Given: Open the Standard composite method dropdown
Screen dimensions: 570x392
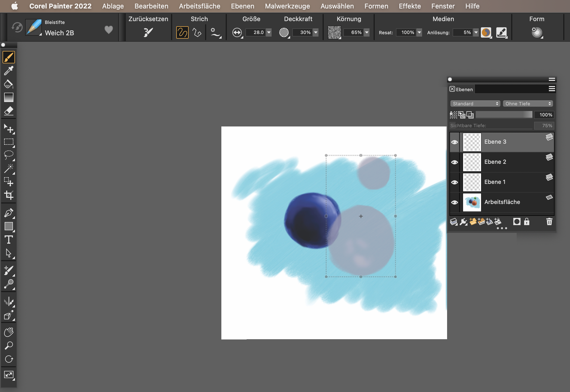Looking at the screenshot, I should coord(475,104).
